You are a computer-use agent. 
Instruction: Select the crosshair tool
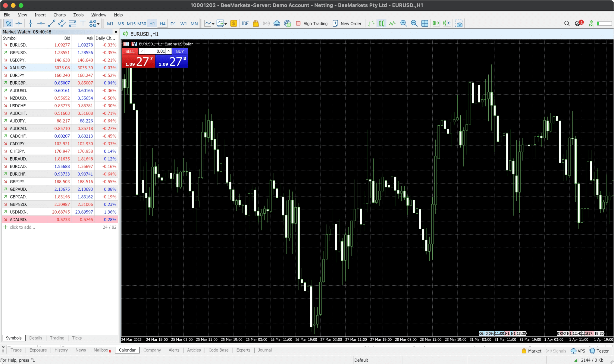coord(19,24)
